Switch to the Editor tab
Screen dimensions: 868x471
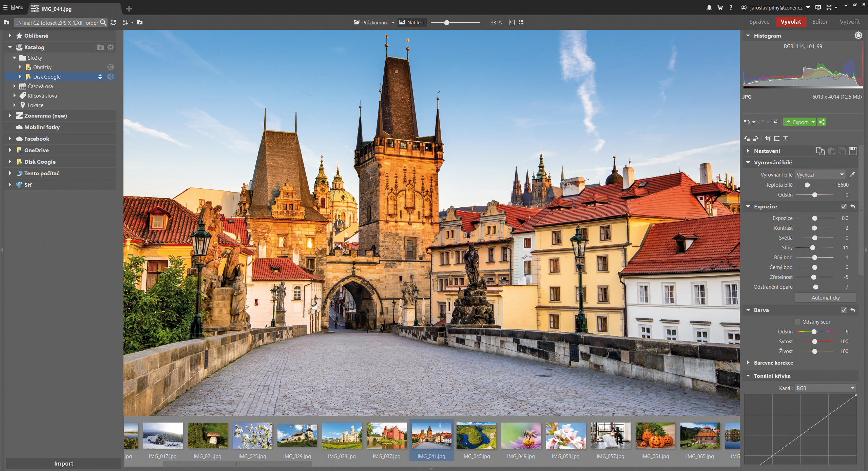pos(819,22)
